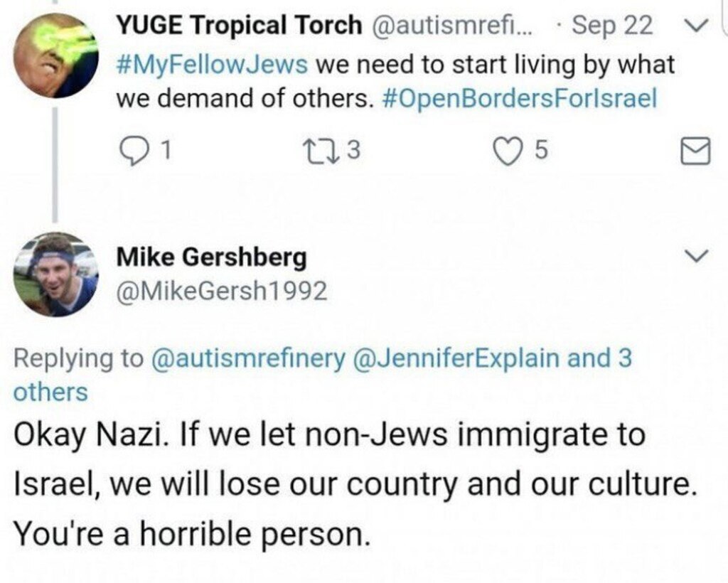The width and height of the screenshot is (728, 583).
Task: Click the envelope direct message icon
Action: [x=695, y=151]
